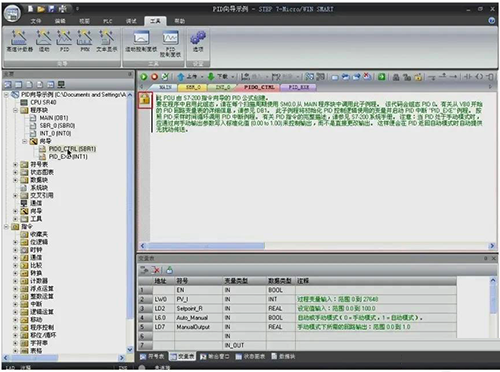Open the PID control panel icon
The width and height of the screenshot is (500, 372).
pyautogui.click(x=170, y=43)
